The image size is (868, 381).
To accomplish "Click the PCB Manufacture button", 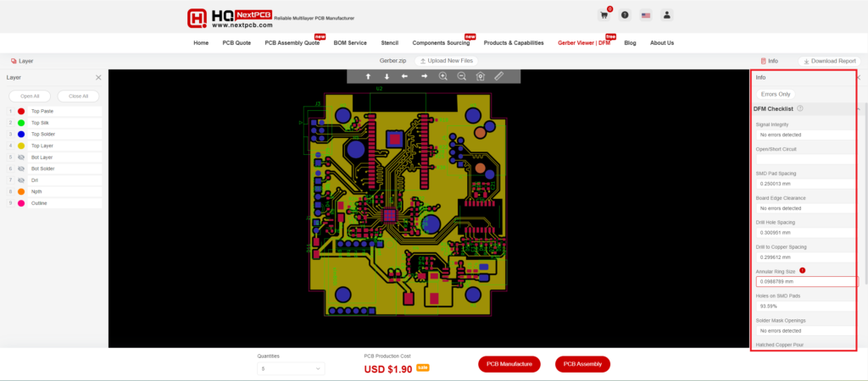I will pyautogui.click(x=510, y=364).
